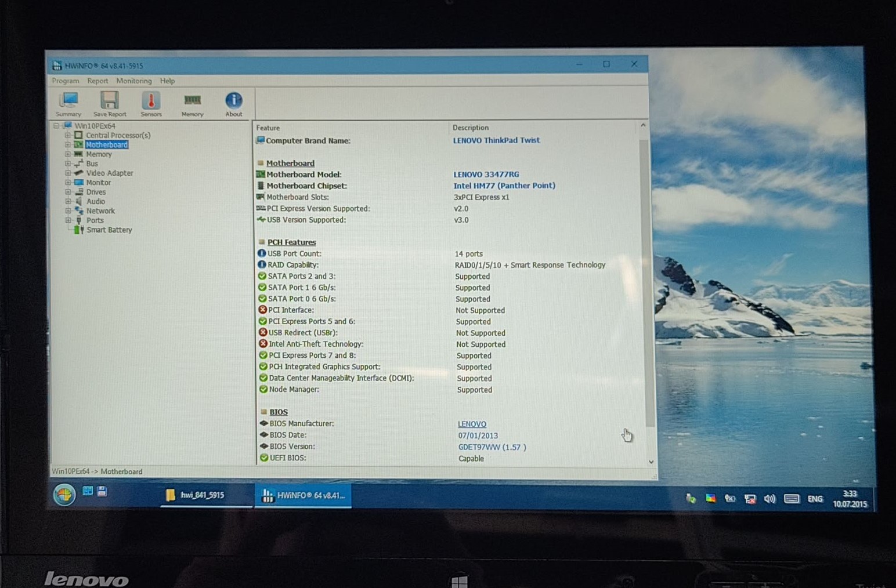Open the Report menu
Screen dimensions: 896x588
(x=97, y=81)
